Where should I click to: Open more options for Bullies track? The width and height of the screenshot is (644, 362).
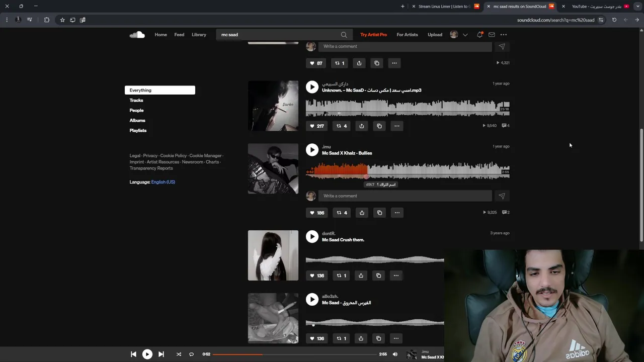(x=397, y=213)
